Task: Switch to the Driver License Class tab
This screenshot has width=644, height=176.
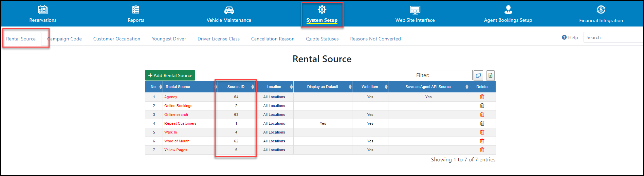Action: coord(219,39)
